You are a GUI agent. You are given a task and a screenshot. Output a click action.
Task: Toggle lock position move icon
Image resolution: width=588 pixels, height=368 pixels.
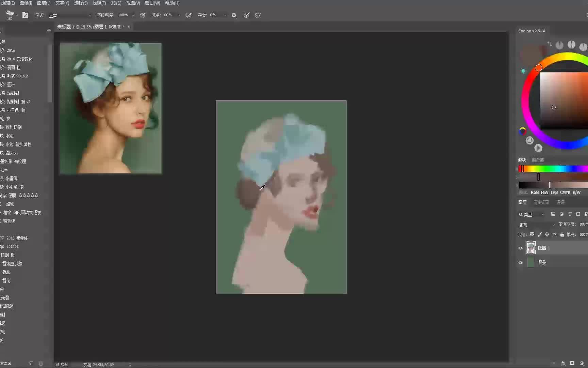tap(547, 234)
